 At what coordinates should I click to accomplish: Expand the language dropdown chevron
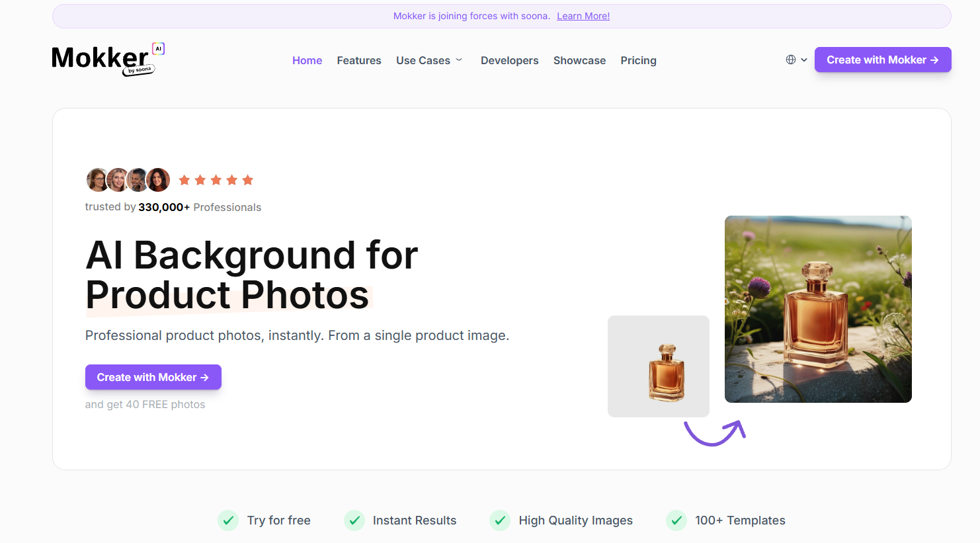[x=804, y=60]
